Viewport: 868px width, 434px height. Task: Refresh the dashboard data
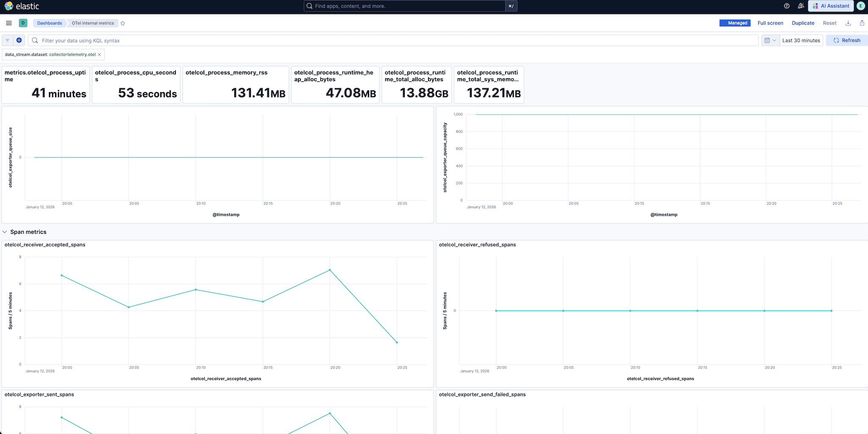click(846, 40)
